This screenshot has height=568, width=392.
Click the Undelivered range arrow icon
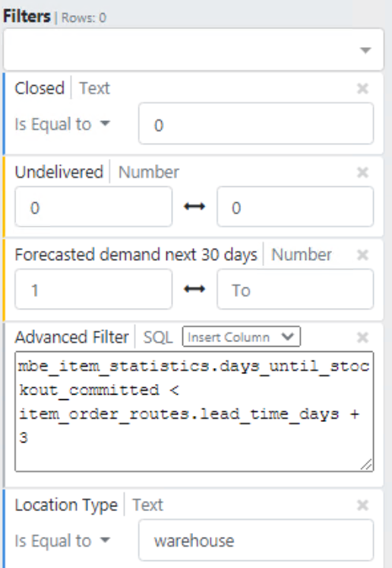[194, 207]
